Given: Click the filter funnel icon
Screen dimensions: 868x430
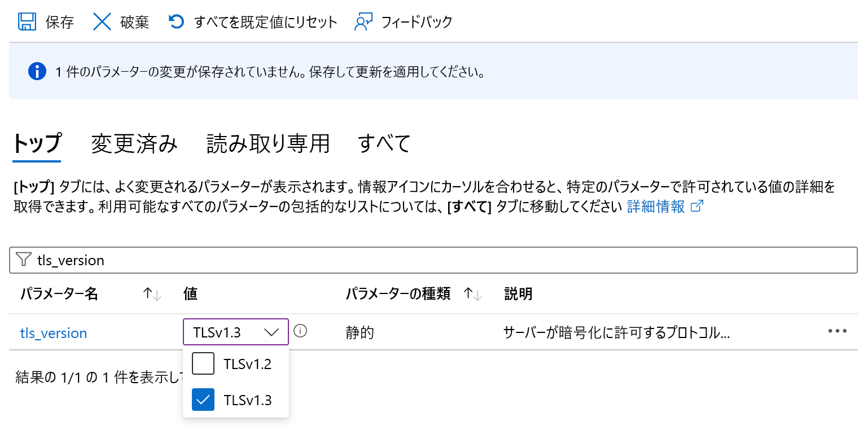Looking at the screenshot, I should (23, 260).
